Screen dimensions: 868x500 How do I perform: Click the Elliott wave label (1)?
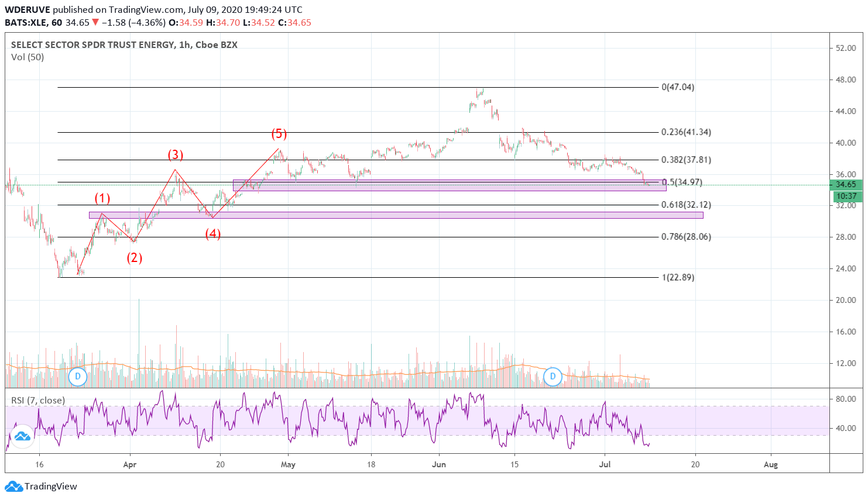click(x=102, y=198)
